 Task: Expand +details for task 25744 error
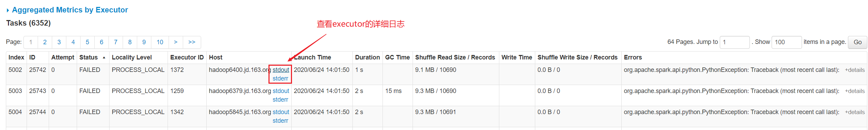point(855,112)
